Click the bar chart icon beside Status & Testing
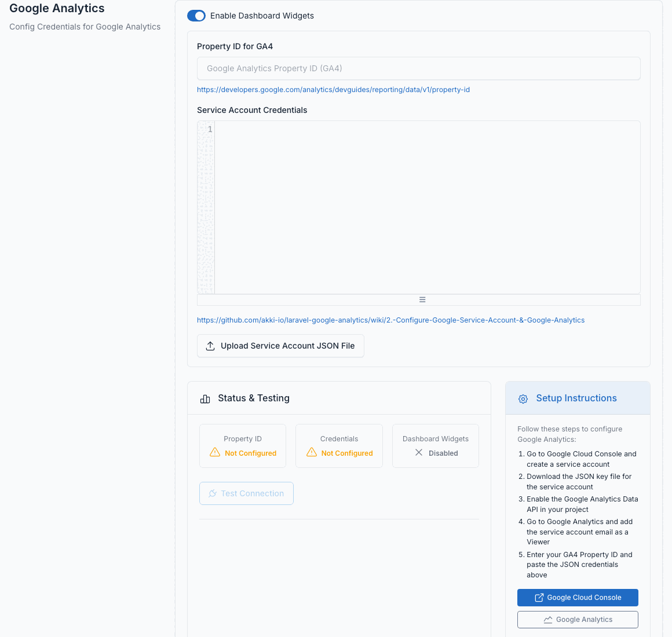The image size is (672, 637). click(205, 399)
